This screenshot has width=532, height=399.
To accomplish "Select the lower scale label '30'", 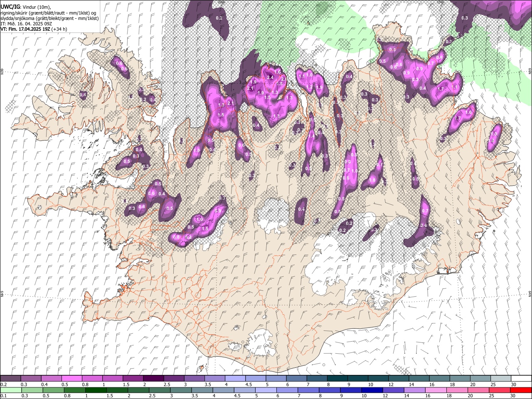I will 514,396.
